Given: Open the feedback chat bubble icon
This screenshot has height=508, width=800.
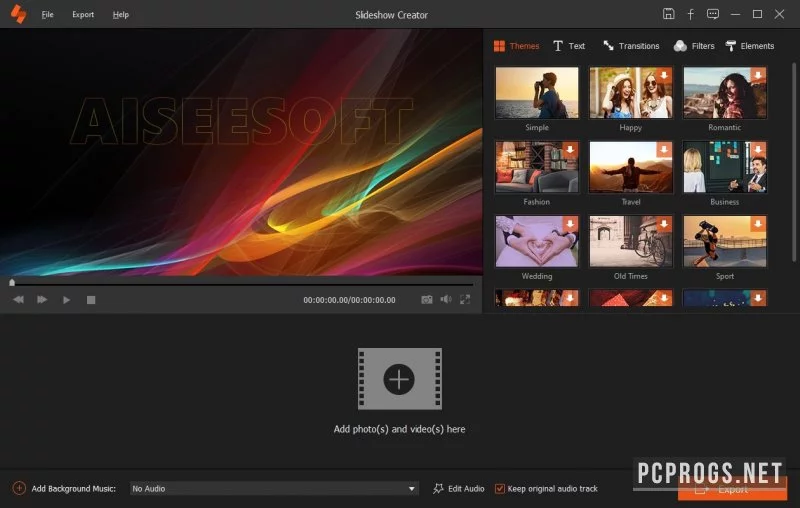Looking at the screenshot, I should [713, 14].
